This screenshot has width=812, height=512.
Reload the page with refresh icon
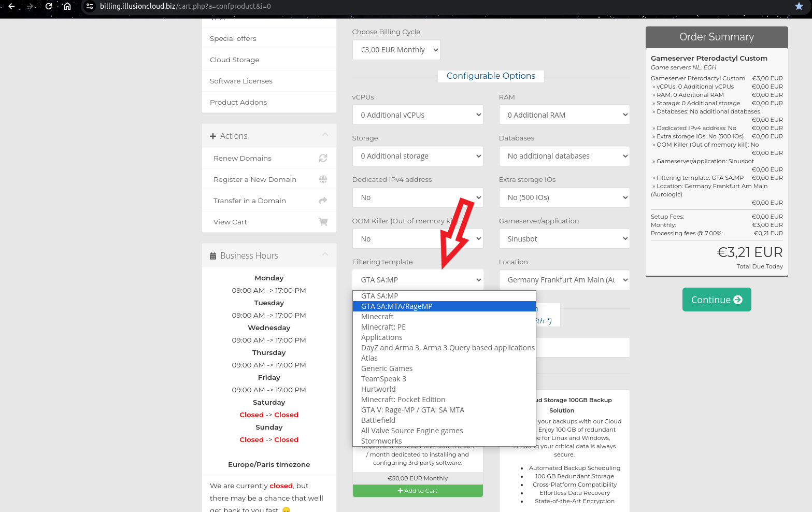coord(49,6)
